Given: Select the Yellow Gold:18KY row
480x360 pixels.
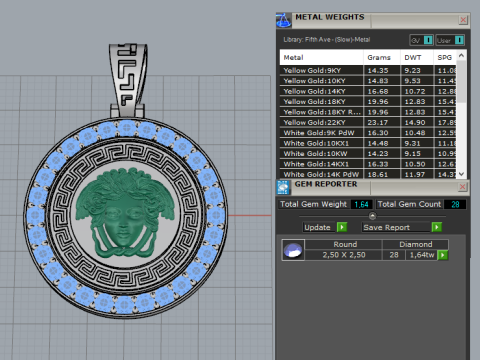Looking at the screenshot, I should (368, 101).
